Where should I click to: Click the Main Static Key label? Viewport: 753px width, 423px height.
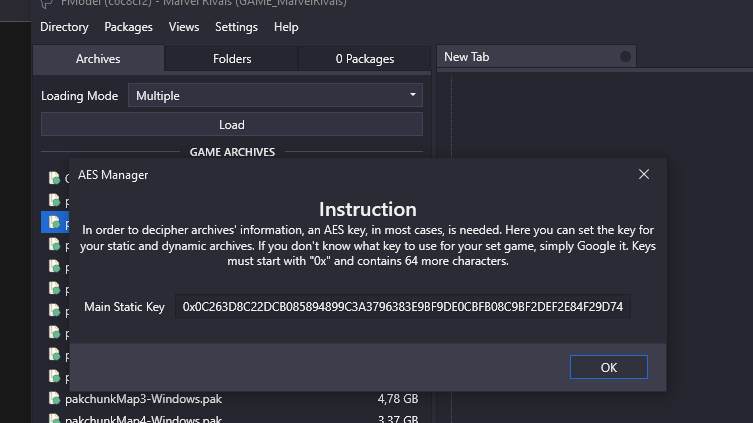point(124,307)
